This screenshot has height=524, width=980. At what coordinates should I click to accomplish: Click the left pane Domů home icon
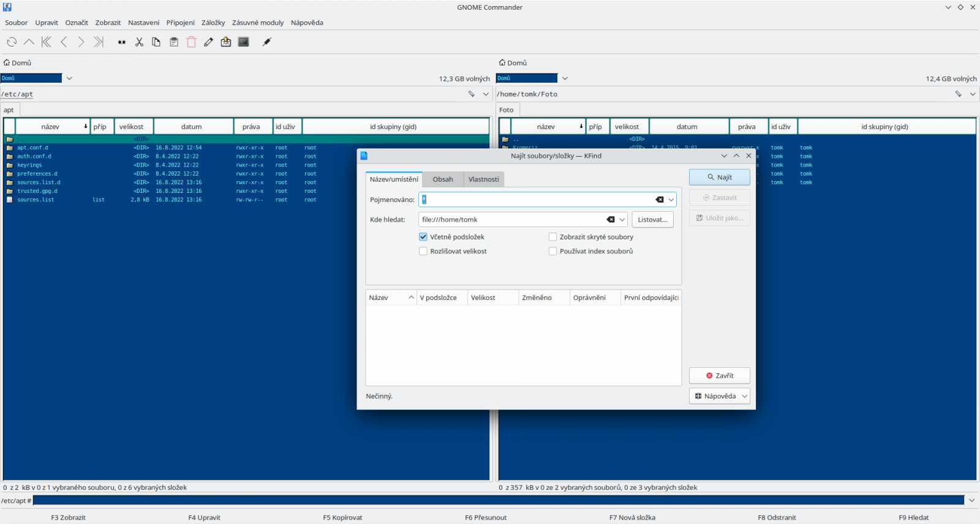[x=7, y=62]
